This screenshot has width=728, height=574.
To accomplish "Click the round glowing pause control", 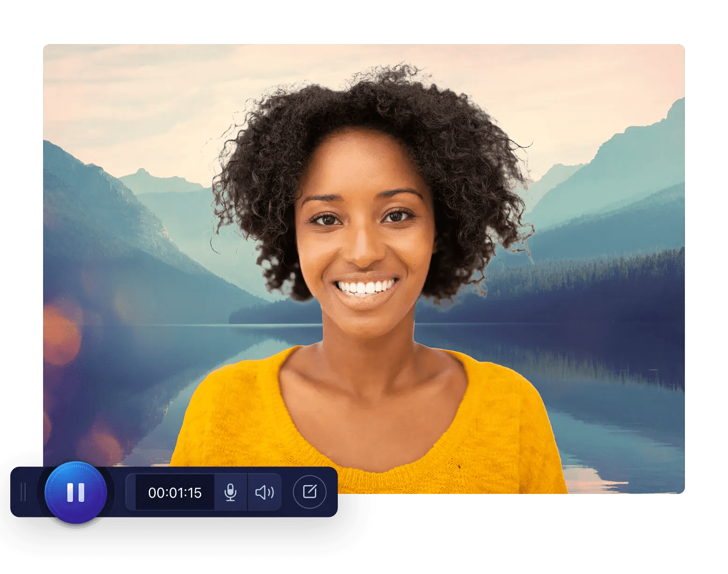I will tap(76, 492).
